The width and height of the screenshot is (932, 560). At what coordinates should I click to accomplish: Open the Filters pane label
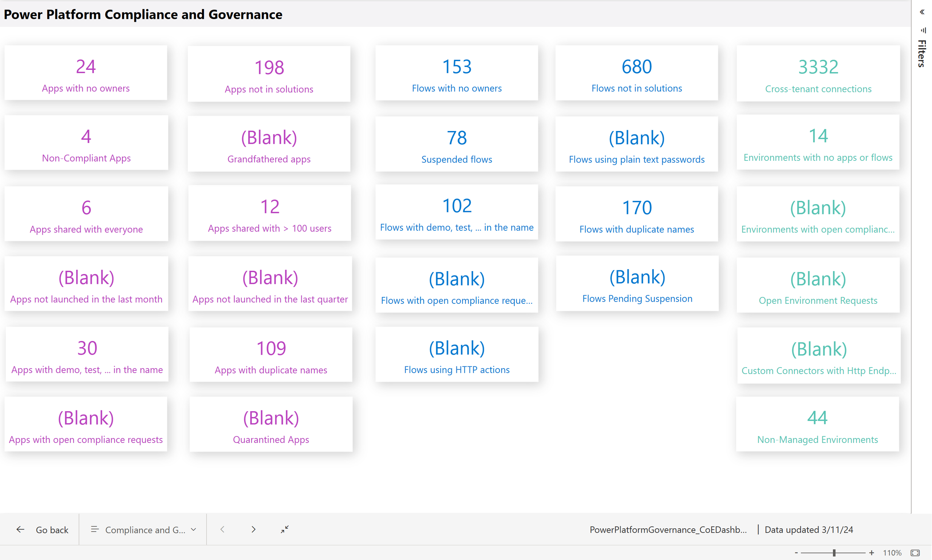(922, 53)
